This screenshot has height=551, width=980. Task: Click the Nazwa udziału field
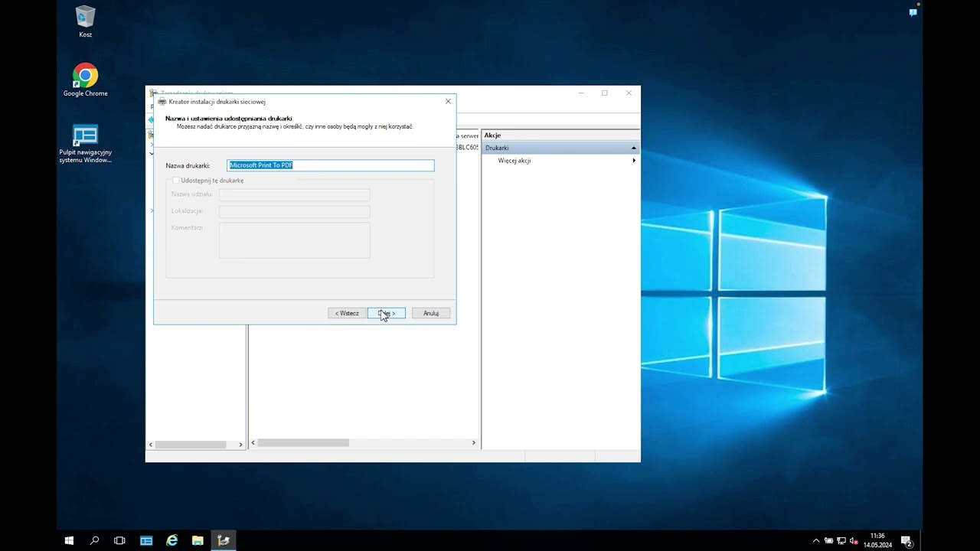[x=295, y=194]
